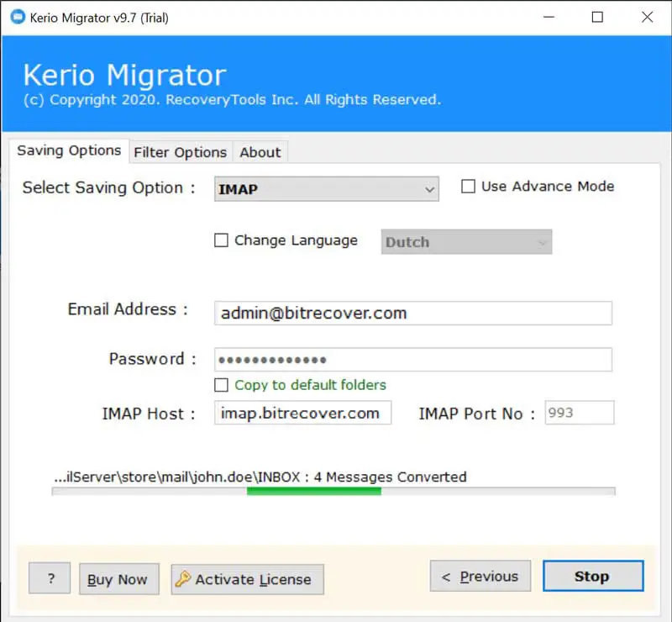Tick the Change Language checkbox
672x622 pixels.
(221, 240)
